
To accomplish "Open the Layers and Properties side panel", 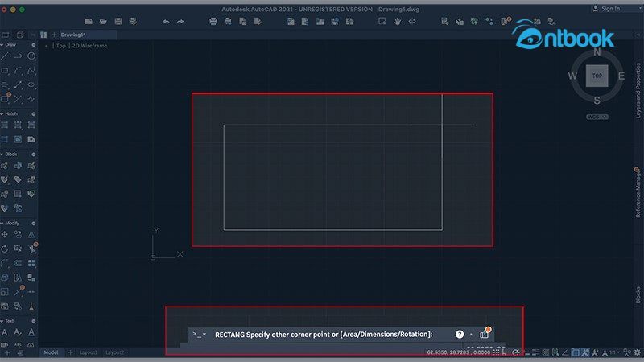I will [x=638, y=90].
